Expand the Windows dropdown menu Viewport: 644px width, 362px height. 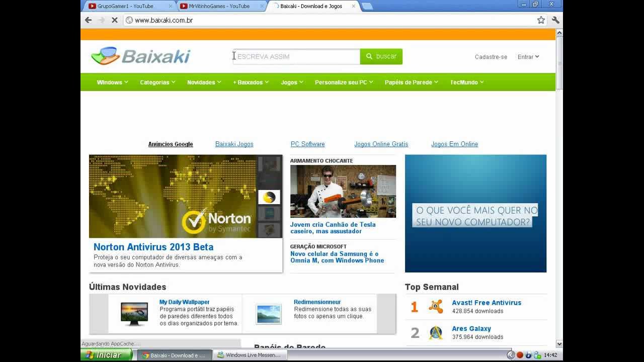[112, 82]
